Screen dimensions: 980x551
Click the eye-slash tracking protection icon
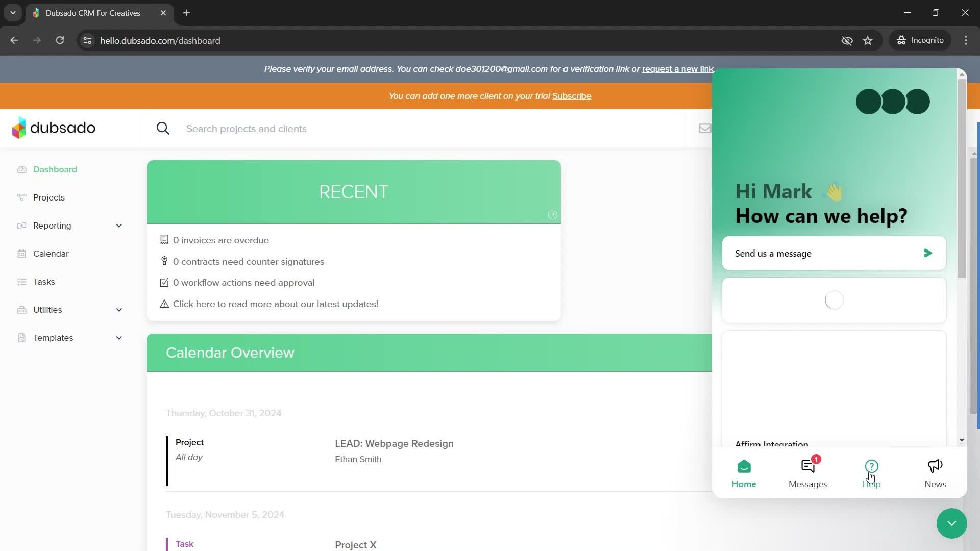[847, 40]
